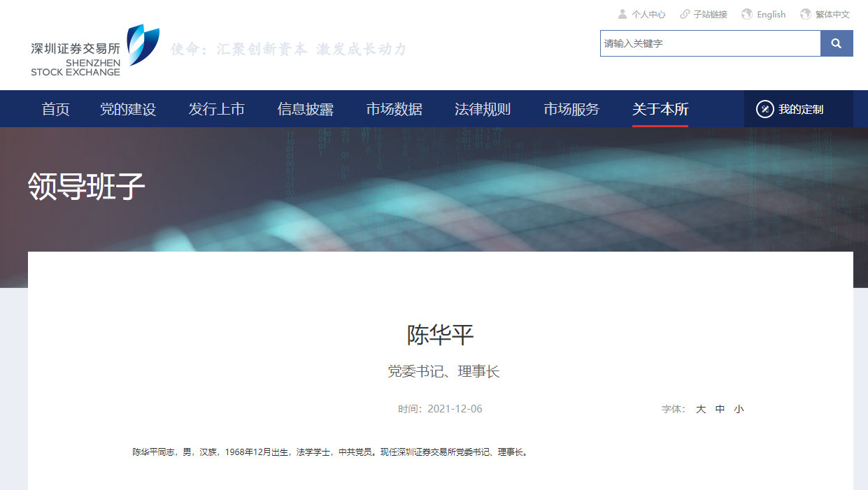The image size is (868, 490).
Task: Click the person icon beside 个人中心
Action: (x=622, y=14)
